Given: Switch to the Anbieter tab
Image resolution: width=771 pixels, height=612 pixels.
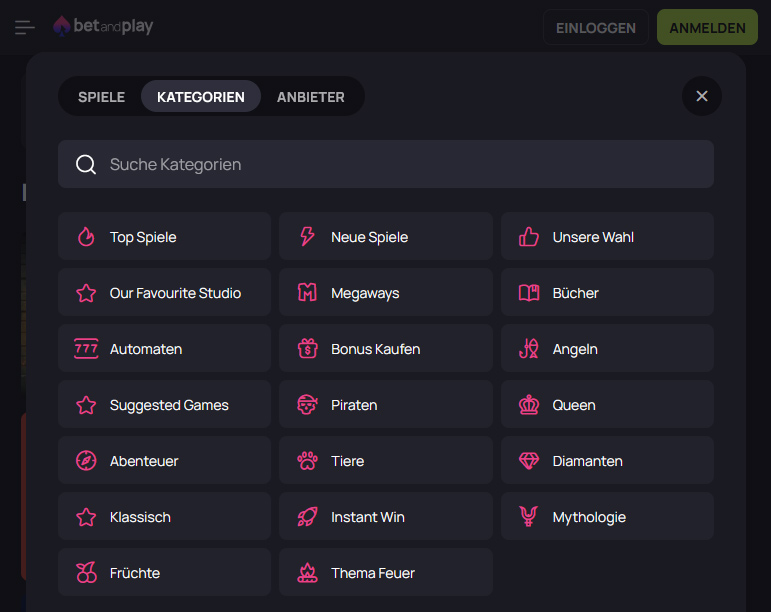Looking at the screenshot, I should pos(310,97).
